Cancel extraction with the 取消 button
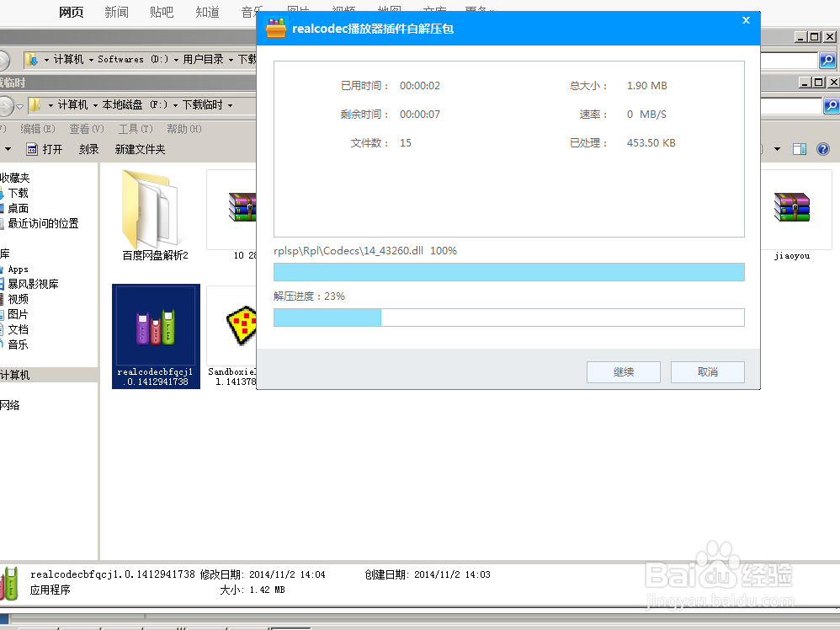Viewport: 840px width, 630px height. click(x=707, y=371)
